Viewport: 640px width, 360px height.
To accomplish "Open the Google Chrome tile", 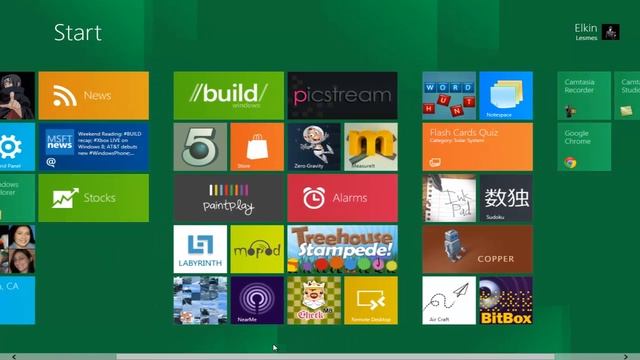I will pos(584,147).
